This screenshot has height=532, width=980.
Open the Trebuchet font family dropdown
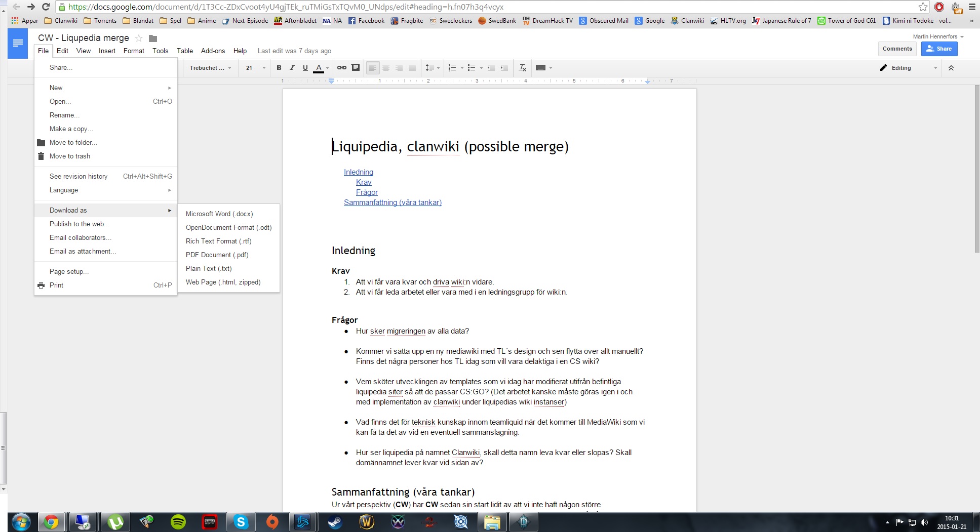(x=210, y=68)
